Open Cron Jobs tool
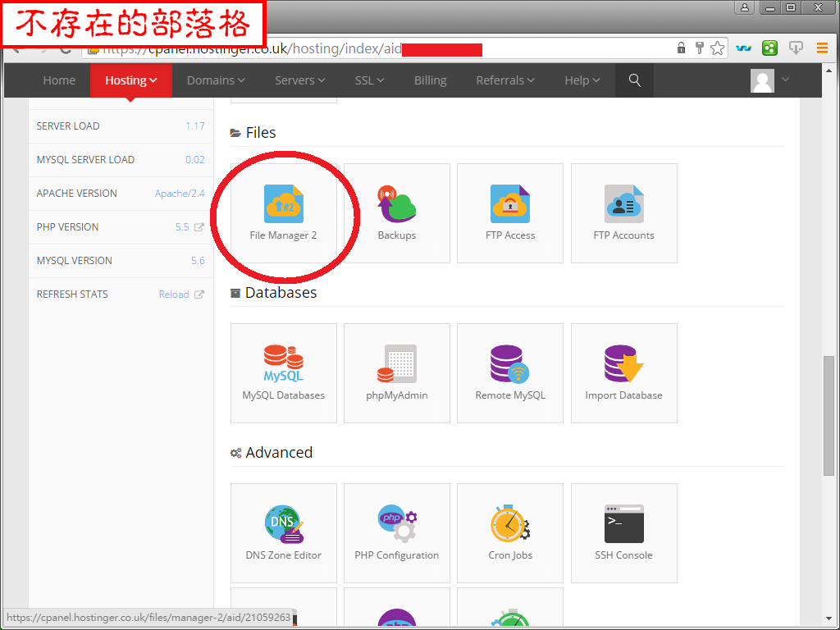Viewport: 840px width, 630px height. 510,533
